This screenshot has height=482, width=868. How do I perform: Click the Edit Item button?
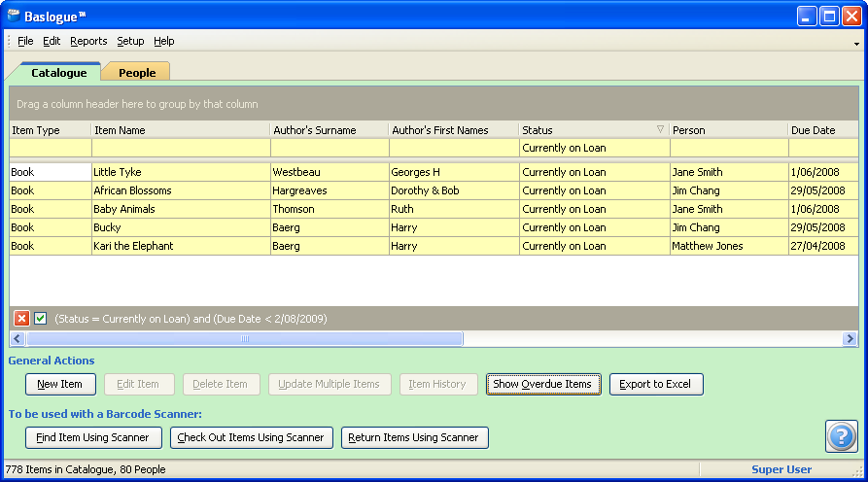[x=138, y=384]
